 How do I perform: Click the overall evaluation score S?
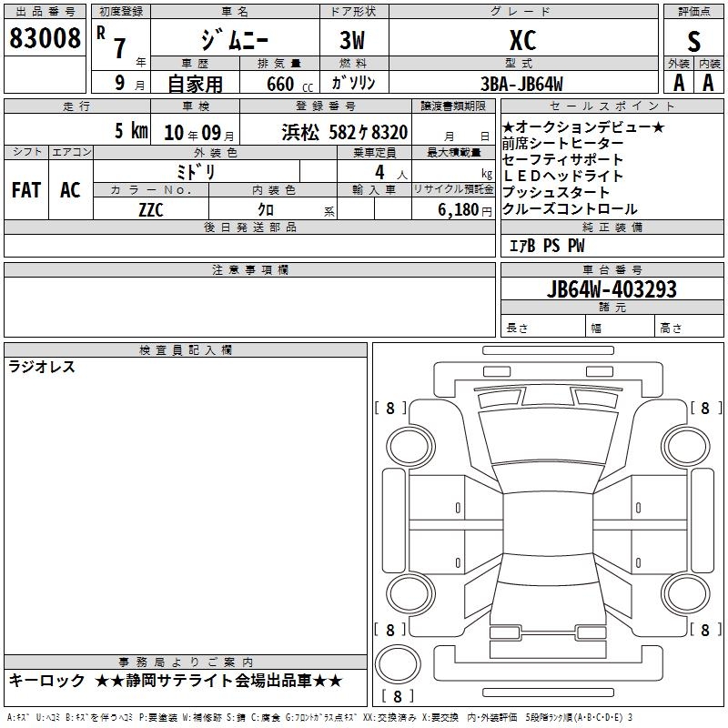click(x=693, y=41)
